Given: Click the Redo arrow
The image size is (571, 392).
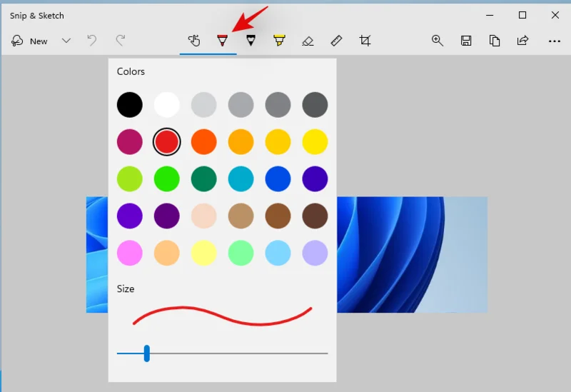Looking at the screenshot, I should tap(121, 41).
